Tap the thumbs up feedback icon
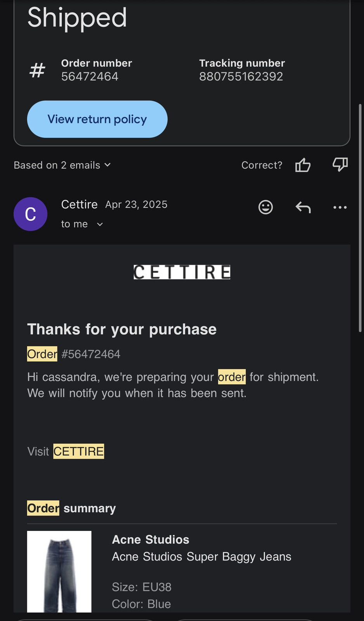The height and width of the screenshot is (621, 364). point(303,165)
